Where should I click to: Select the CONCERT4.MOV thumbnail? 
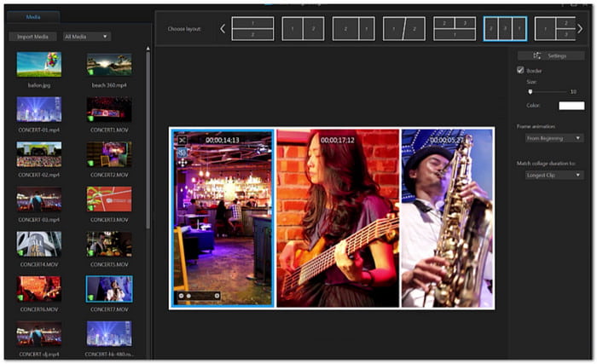click(x=39, y=244)
